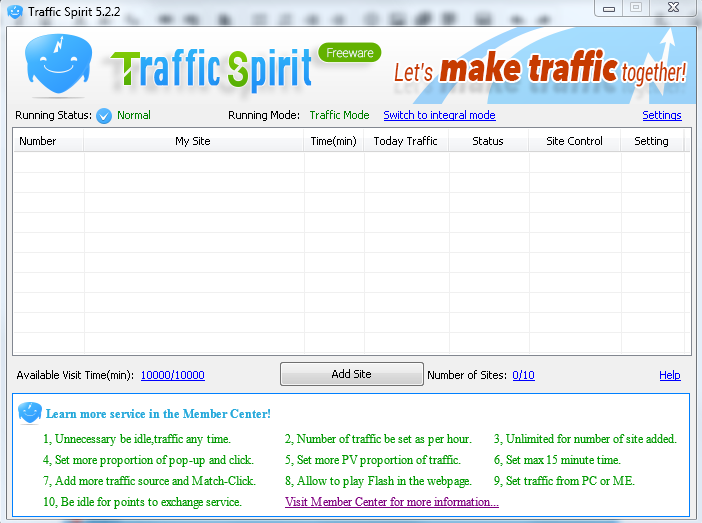Click the My Site column header
The image size is (702, 523).
tap(193, 141)
